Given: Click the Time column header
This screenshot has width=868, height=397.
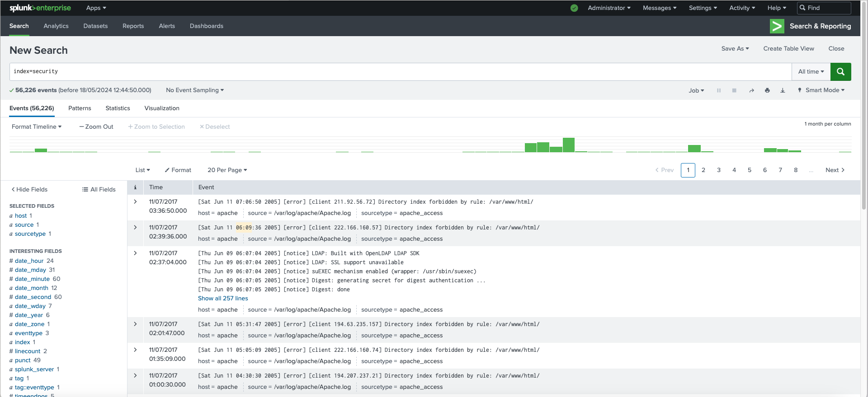Looking at the screenshot, I should [156, 187].
